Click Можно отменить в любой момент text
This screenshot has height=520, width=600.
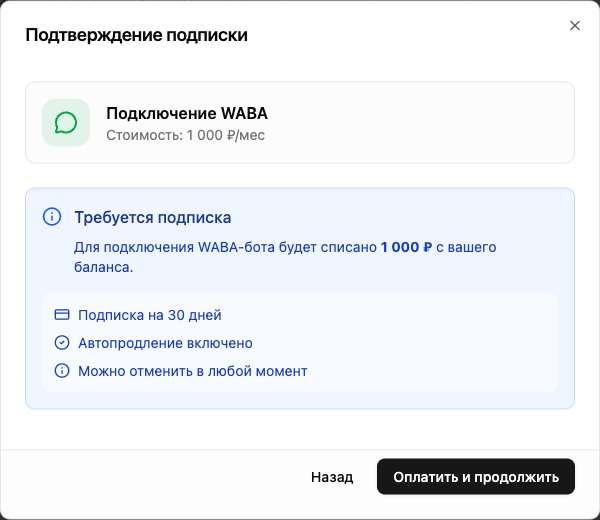192,371
